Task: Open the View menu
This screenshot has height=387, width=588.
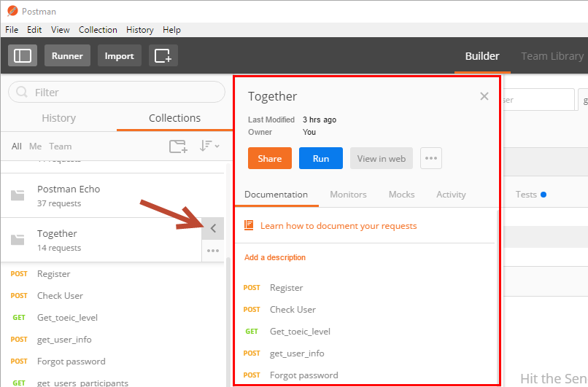Action: click(61, 30)
